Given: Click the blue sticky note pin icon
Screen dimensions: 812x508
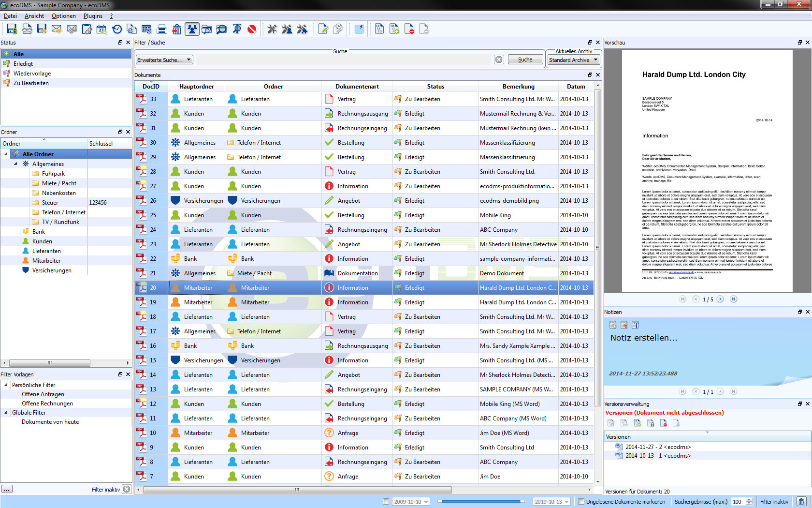Looking at the screenshot, I should (x=359, y=30).
